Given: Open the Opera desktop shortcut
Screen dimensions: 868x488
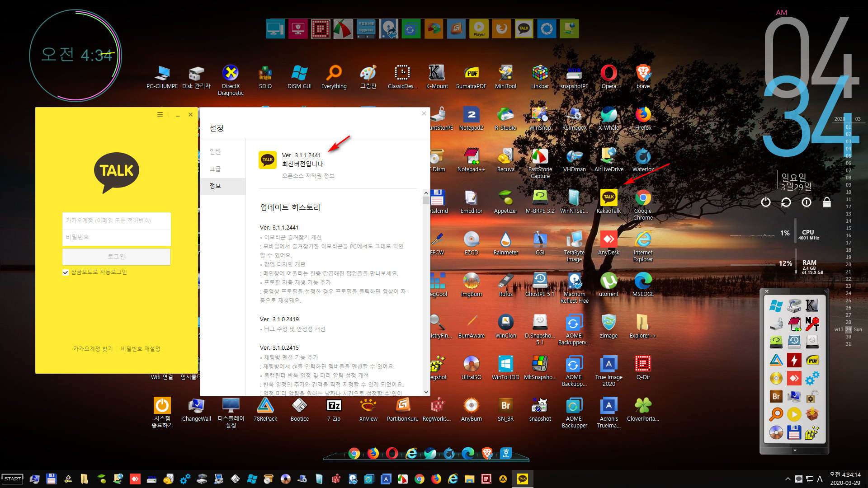Looking at the screenshot, I should pos(609,77).
